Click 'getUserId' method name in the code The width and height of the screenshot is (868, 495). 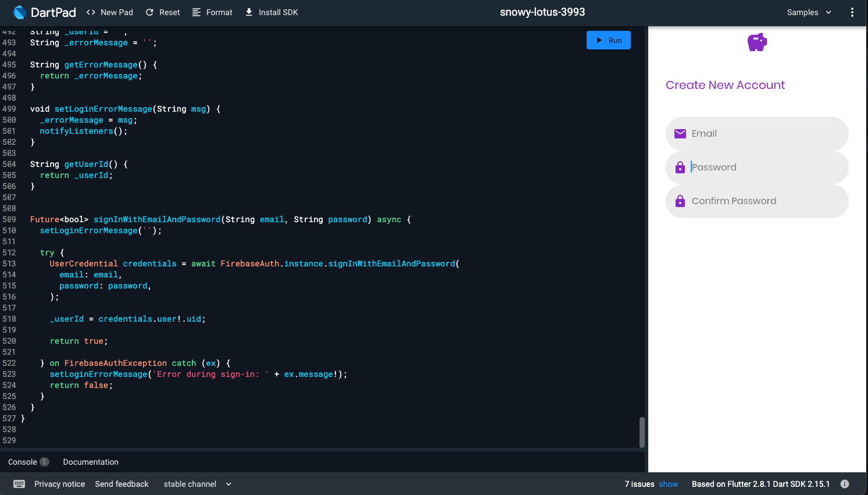point(86,164)
